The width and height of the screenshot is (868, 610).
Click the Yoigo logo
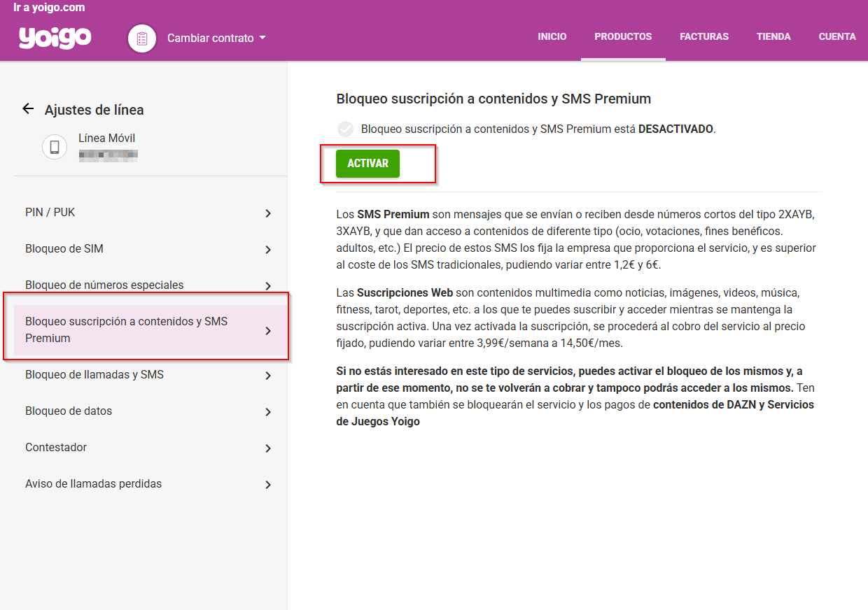(55, 38)
